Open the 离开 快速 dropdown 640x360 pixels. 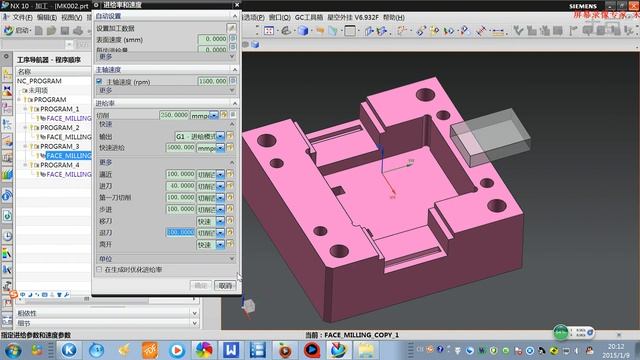[220, 244]
